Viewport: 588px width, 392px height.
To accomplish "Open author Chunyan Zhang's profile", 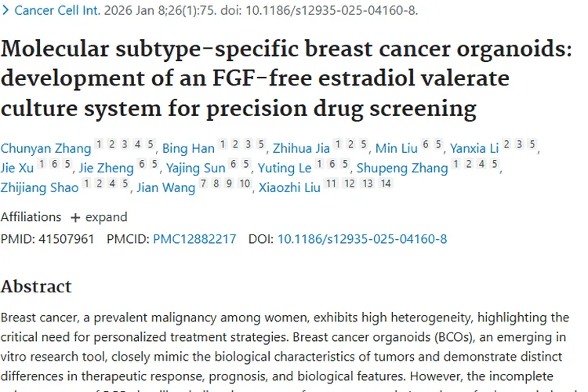I will (x=45, y=148).
